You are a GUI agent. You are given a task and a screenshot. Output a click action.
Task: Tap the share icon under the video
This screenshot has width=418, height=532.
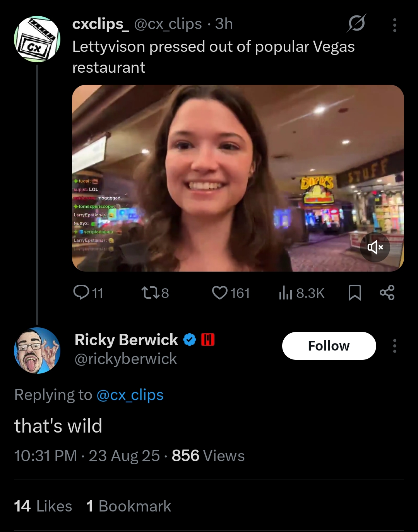(387, 293)
